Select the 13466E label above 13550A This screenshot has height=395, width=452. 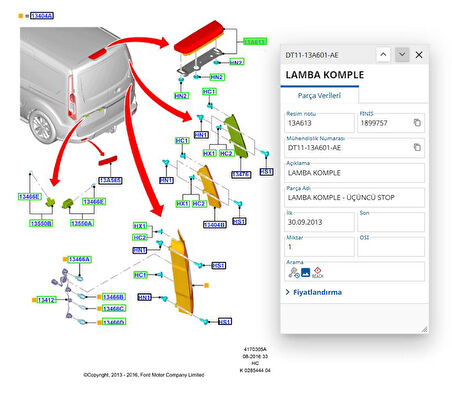point(94,202)
